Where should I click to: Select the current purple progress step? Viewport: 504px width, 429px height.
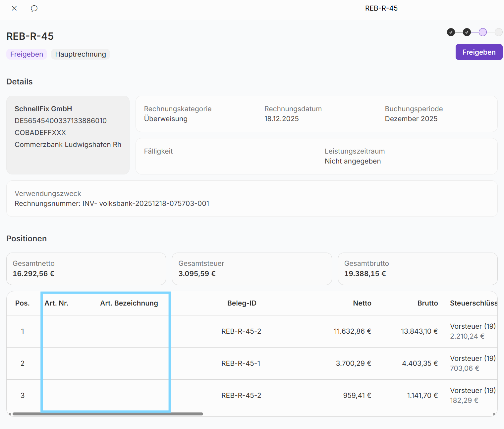click(483, 32)
